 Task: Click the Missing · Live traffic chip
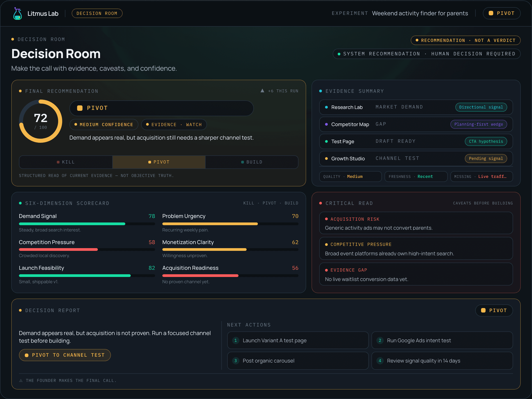[482, 177]
